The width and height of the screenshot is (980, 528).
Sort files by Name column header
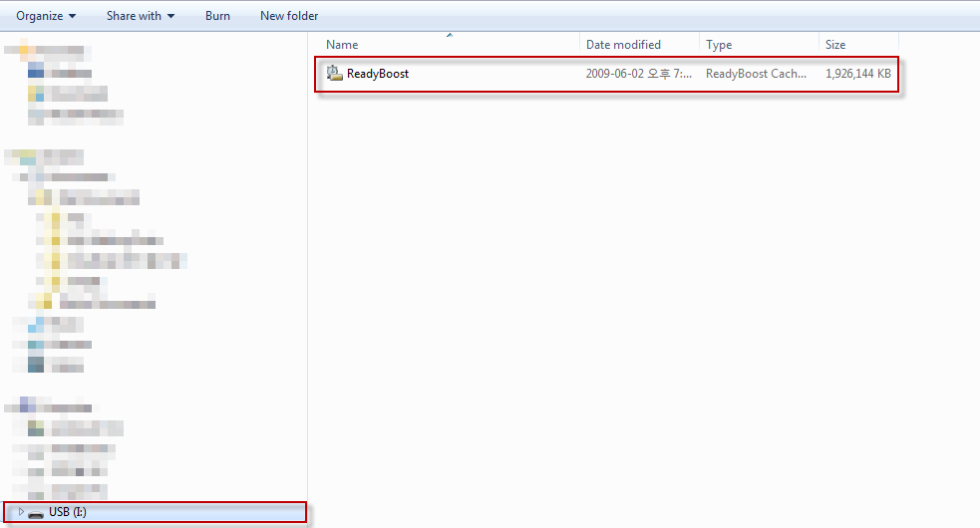point(342,45)
